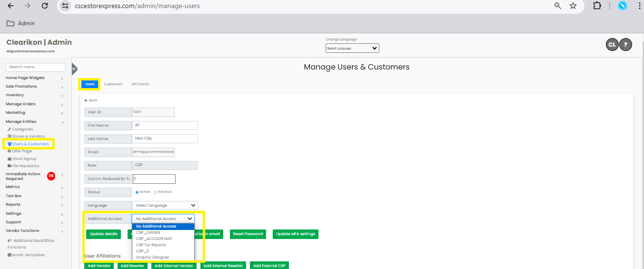Open the Admin bookmarks folder
Image resolution: width=644 pixels, height=269 pixels.
[20, 23]
